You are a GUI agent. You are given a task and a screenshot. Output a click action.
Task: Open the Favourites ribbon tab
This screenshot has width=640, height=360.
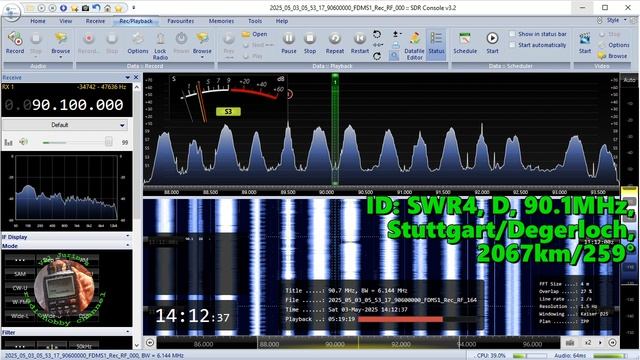pyautogui.click(x=180, y=21)
